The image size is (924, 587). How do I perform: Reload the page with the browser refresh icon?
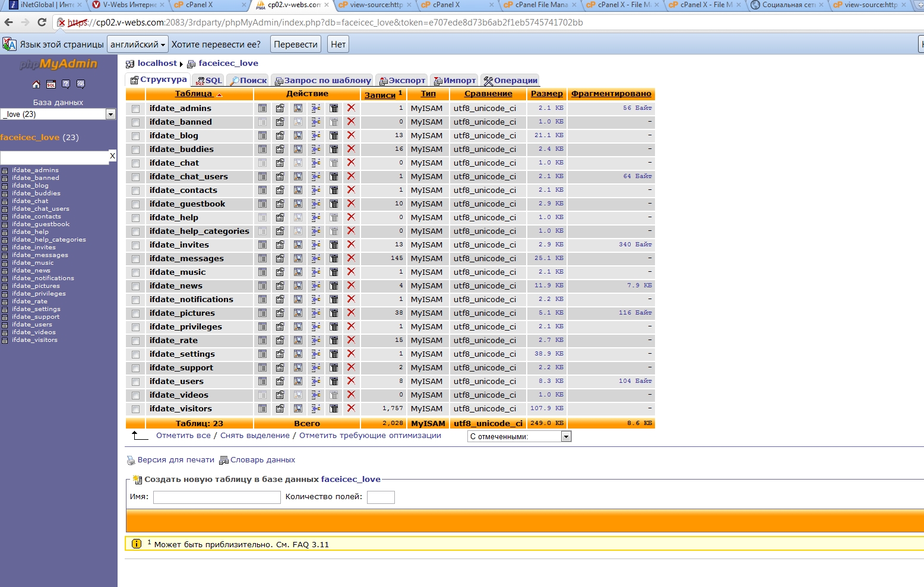(42, 23)
